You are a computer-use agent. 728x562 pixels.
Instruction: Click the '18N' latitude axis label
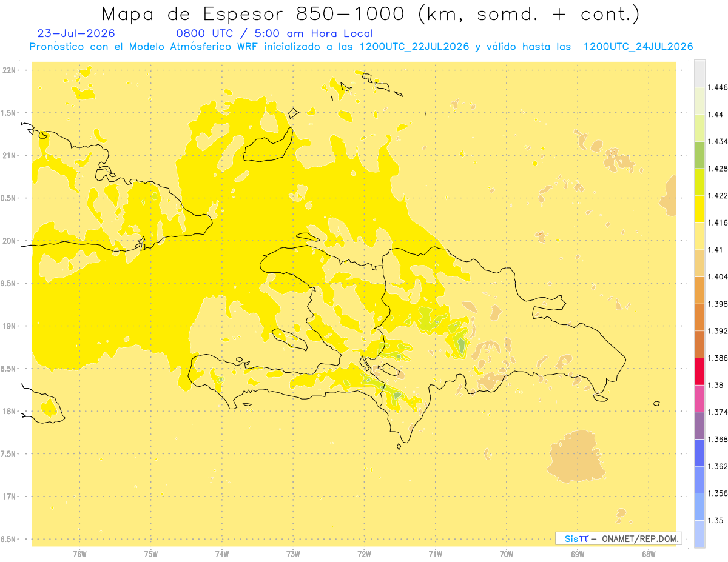pyautogui.click(x=10, y=412)
